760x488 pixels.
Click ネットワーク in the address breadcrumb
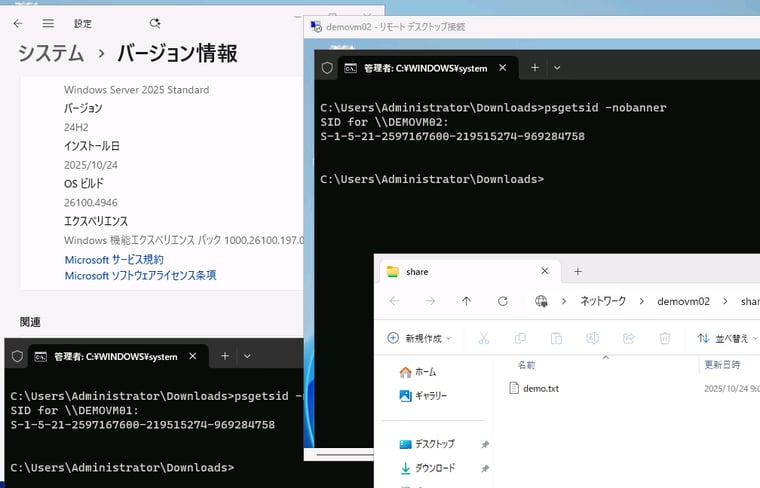click(x=603, y=301)
